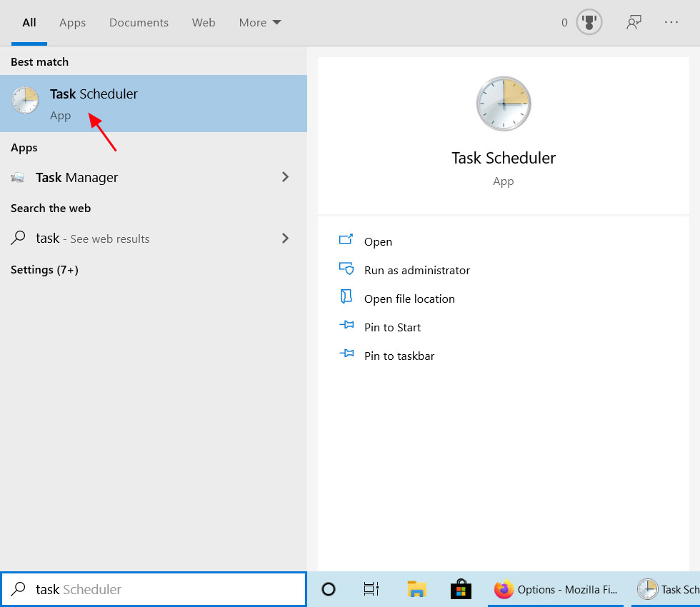Click the search box magnifier icon
This screenshot has width=700, height=607.
(18, 588)
